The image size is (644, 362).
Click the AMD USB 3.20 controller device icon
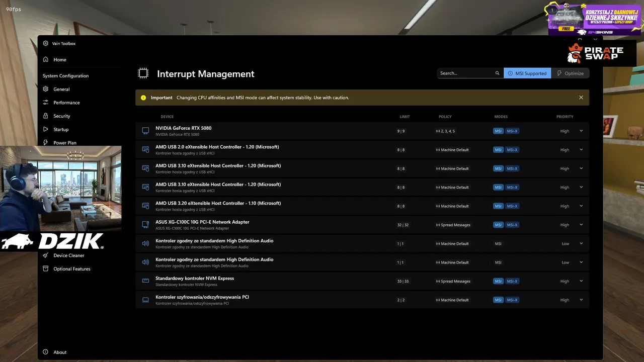145,206
